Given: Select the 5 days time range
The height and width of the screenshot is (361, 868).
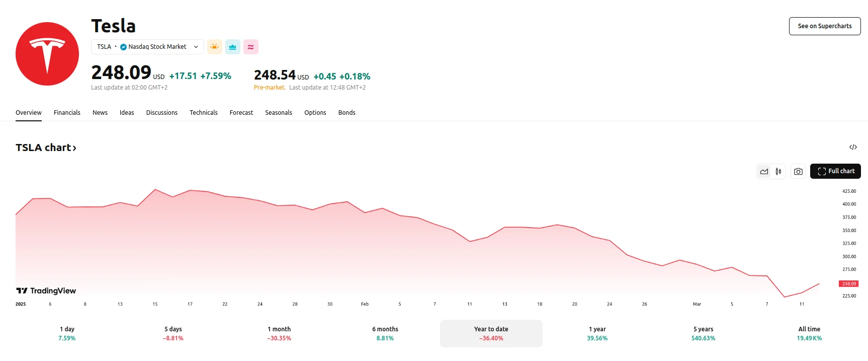Looking at the screenshot, I should click(x=173, y=333).
